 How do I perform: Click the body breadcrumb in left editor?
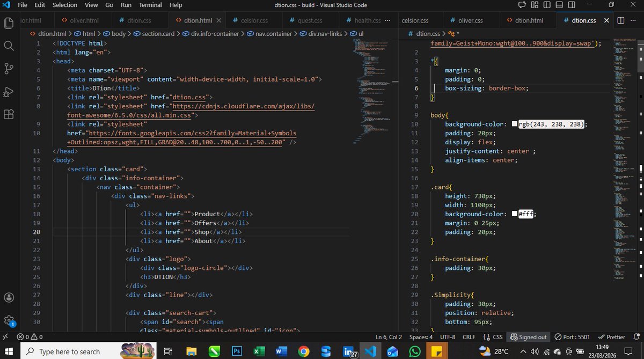(114, 34)
